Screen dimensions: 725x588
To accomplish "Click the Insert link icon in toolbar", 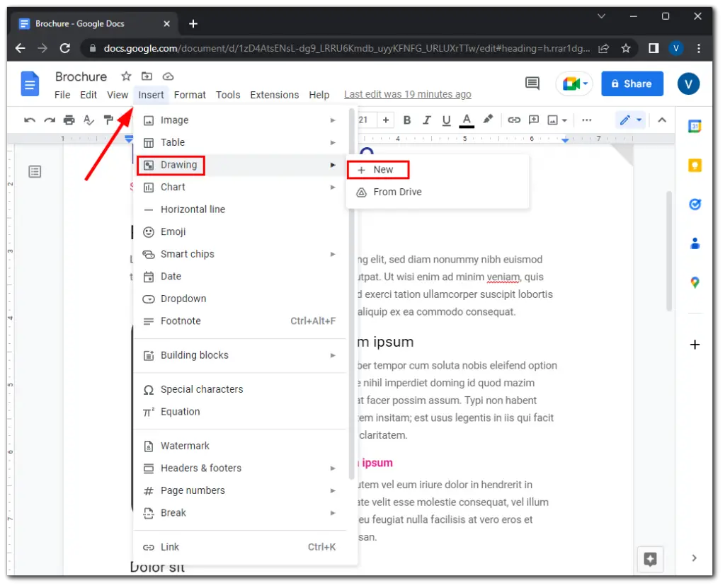I will 515,120.
